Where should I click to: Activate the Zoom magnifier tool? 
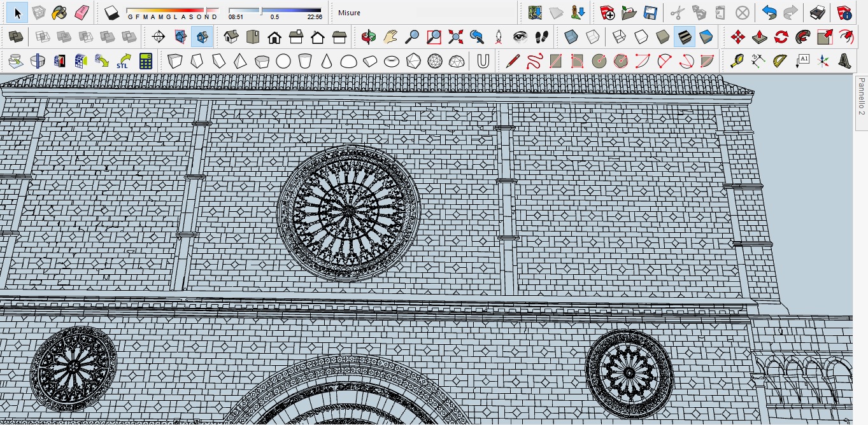point(412,37)
